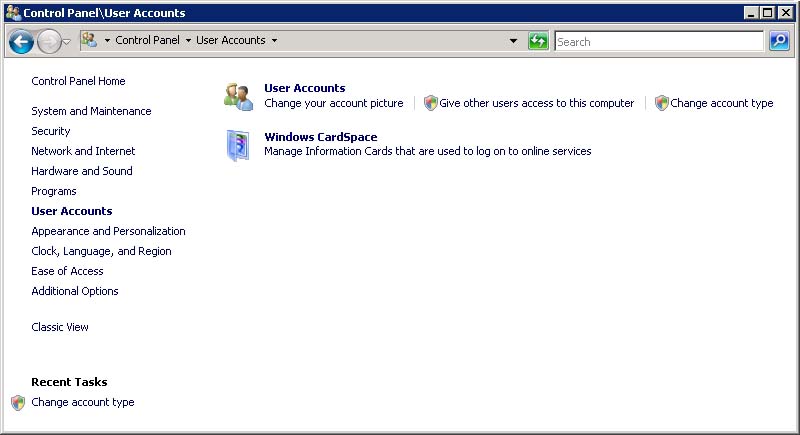Click shield icon beside Change account type in main pane

point(662,103)
